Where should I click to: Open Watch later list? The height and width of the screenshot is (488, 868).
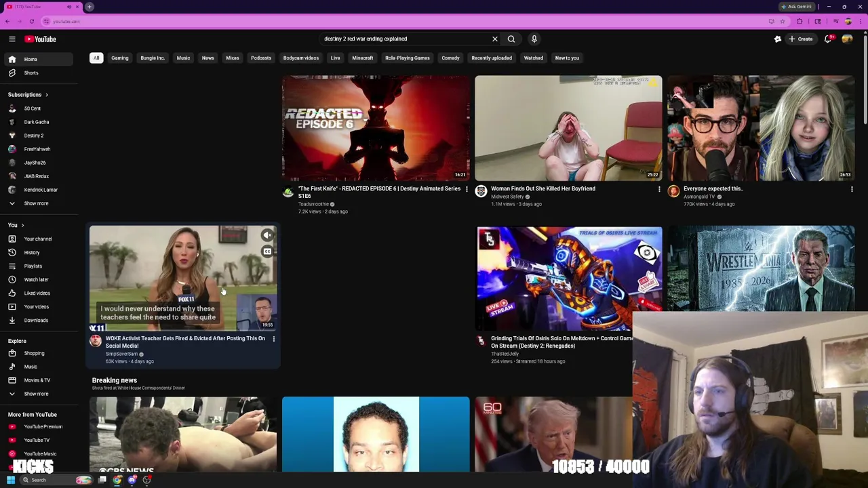coord(37,280)
